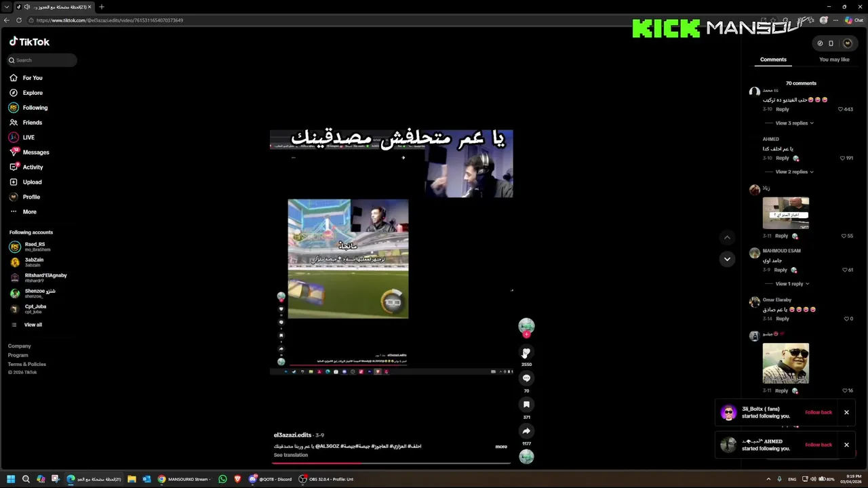Image resolution: width=868 pixels, height=488 pixels.
Task: Dismiss the AHMED follow notification
Action: [846, 445]
